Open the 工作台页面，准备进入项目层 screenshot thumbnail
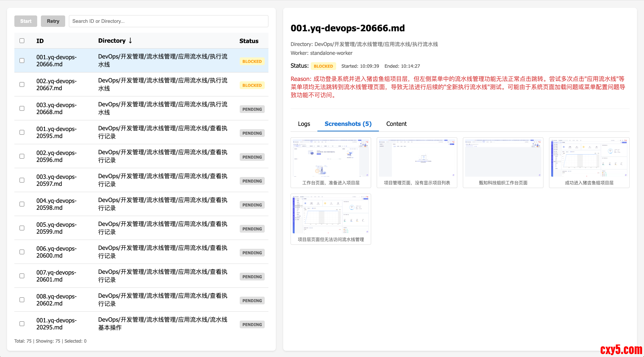Image resolution: width=644 pixels, height=357 pixels. (331, 158)
